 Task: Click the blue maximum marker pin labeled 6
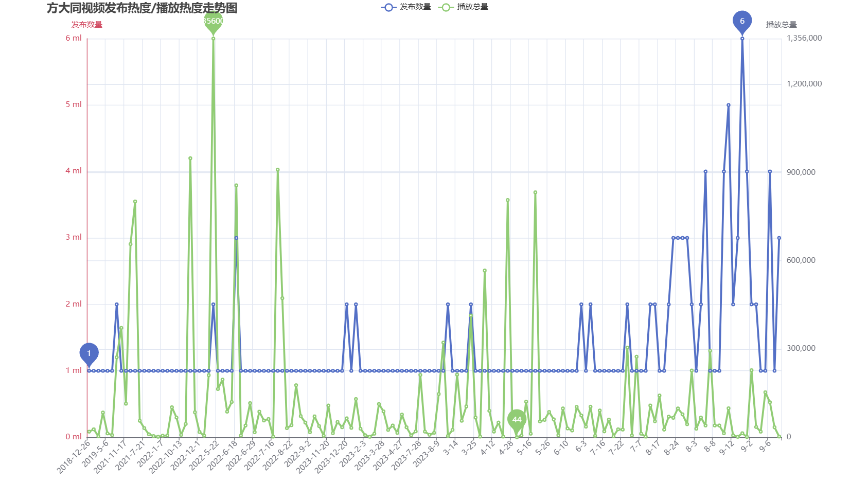point(742,21)
